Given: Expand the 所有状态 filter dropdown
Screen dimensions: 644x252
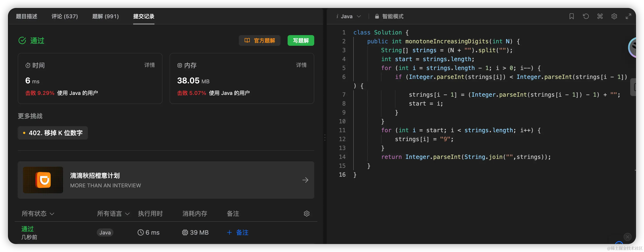Looking at the screenshot, I should tap(38, 214).
